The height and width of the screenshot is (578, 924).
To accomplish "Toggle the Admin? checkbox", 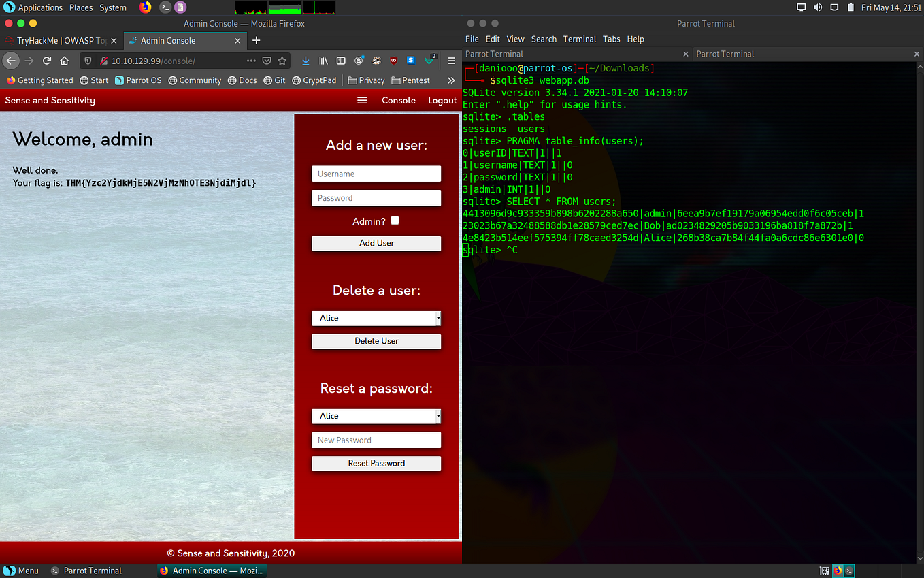I will pyautogui.click(x=395, y=221).
